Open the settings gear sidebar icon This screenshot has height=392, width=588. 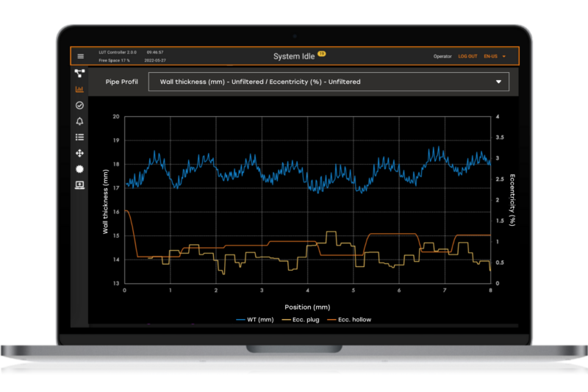pos(79,169)
